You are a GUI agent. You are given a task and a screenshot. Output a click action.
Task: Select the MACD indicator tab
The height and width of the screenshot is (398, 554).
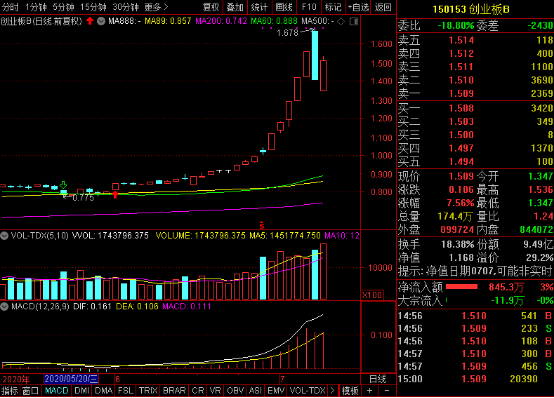coord(57,391)
